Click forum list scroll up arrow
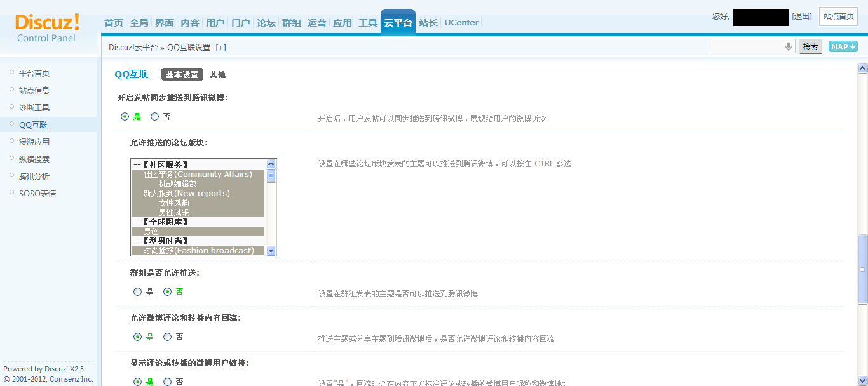 coord(271,164)
